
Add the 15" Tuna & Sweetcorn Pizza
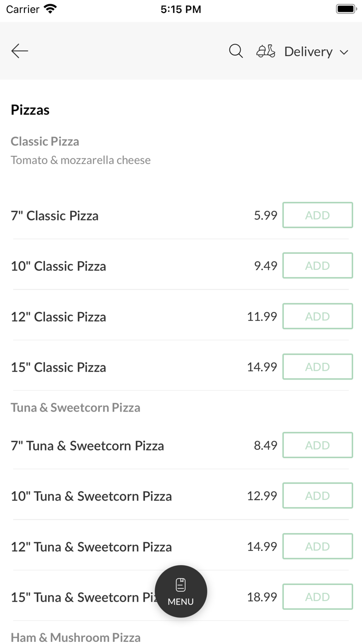click(x=318, y=596)
